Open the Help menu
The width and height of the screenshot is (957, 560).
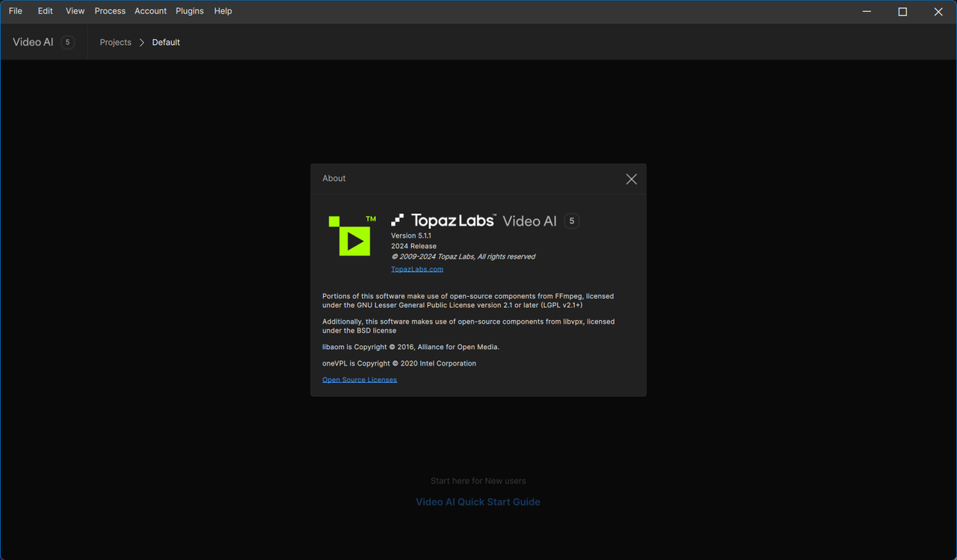[x=223, y=11]
